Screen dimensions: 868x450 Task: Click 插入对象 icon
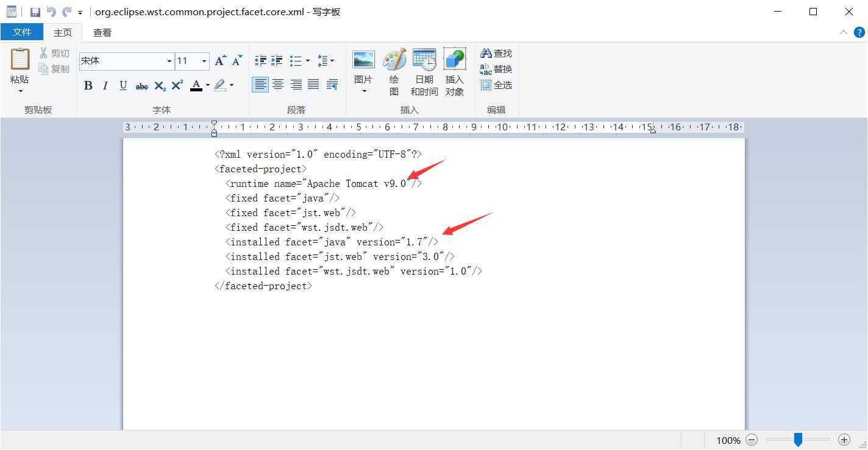pos(455,72)
